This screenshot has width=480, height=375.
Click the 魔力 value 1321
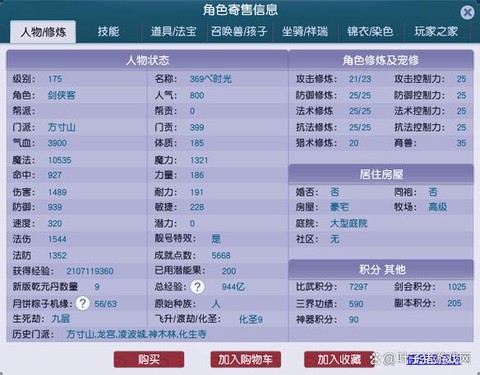click(x=199, y=160)
